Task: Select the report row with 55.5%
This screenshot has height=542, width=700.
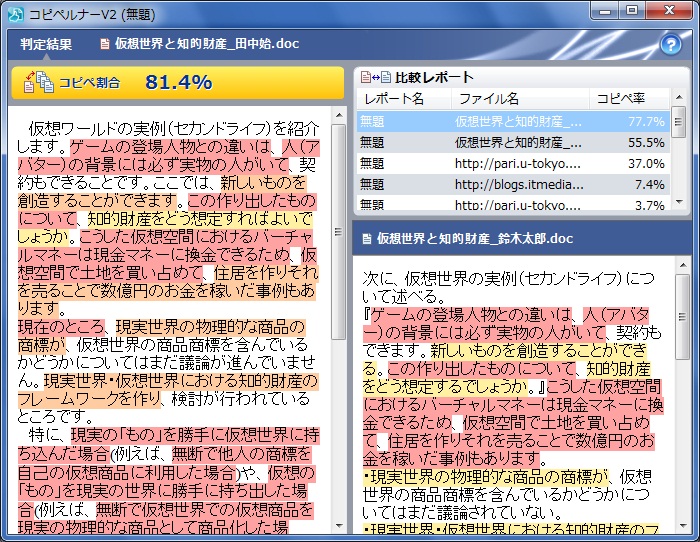Action: tap(513, 142)
